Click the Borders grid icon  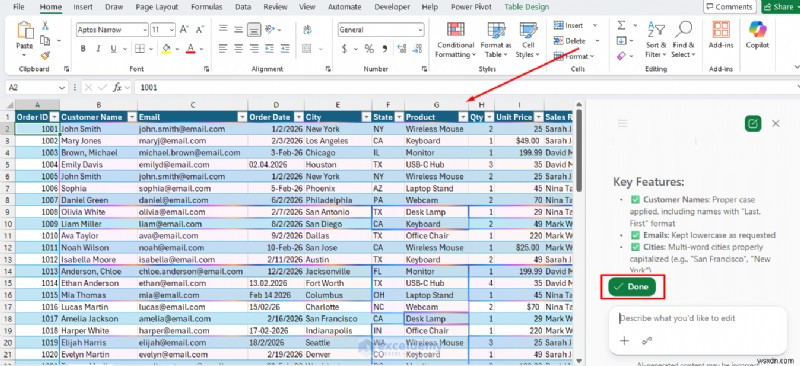[140, 49]
